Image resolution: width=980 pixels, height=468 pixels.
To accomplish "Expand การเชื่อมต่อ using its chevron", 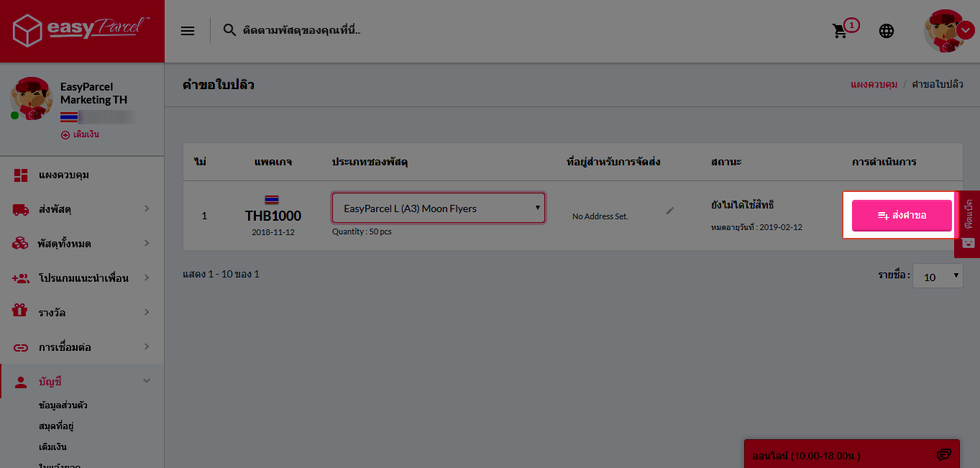I will pos(147,347).
